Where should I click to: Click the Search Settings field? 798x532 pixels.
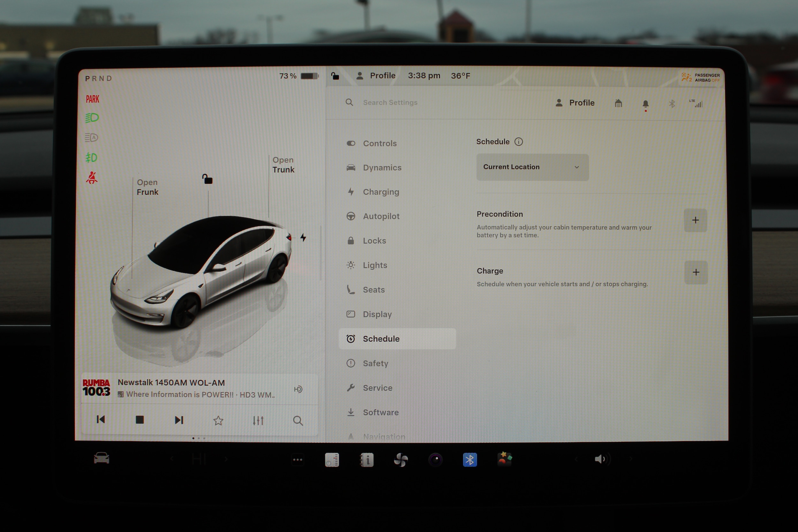(x=390, y=102)
